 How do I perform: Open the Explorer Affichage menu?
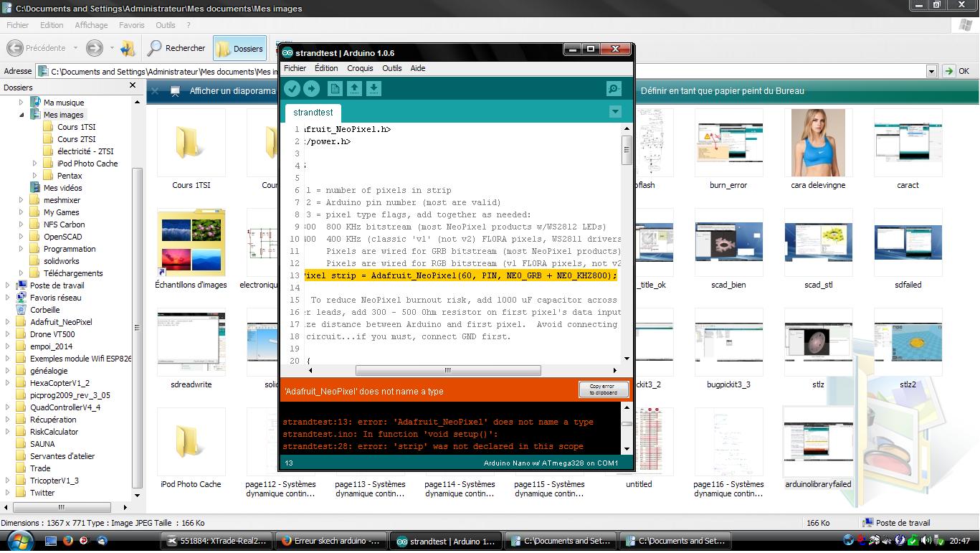(91, 25)
